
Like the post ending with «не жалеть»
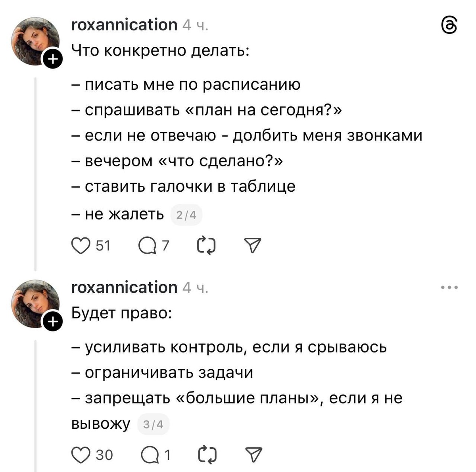(81, 245)
